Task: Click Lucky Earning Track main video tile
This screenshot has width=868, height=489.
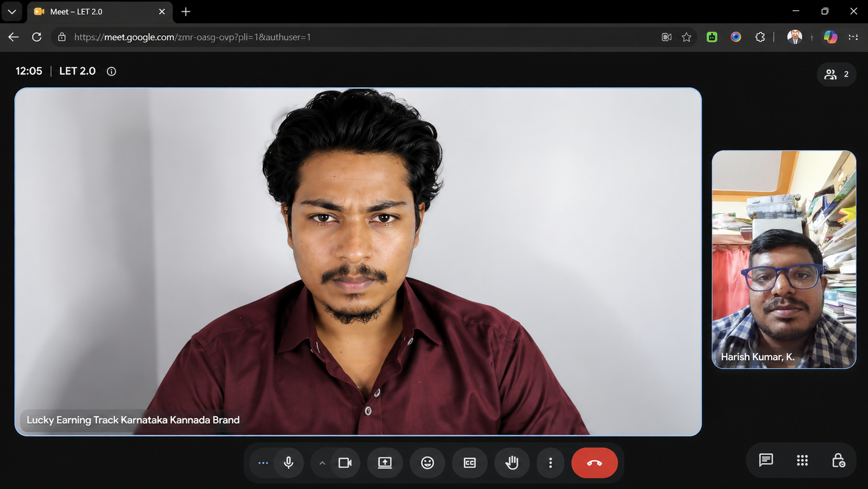Action: [x=358, y=262]
